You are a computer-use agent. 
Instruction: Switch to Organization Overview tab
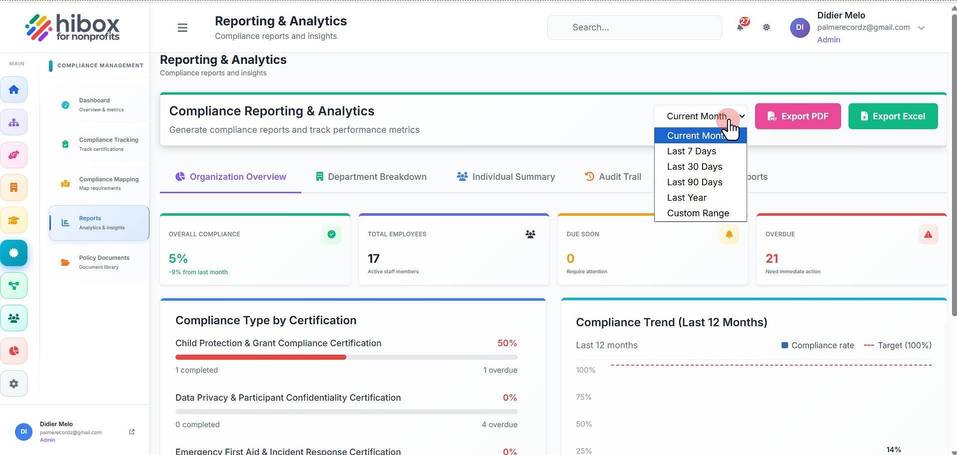point(230,177)
